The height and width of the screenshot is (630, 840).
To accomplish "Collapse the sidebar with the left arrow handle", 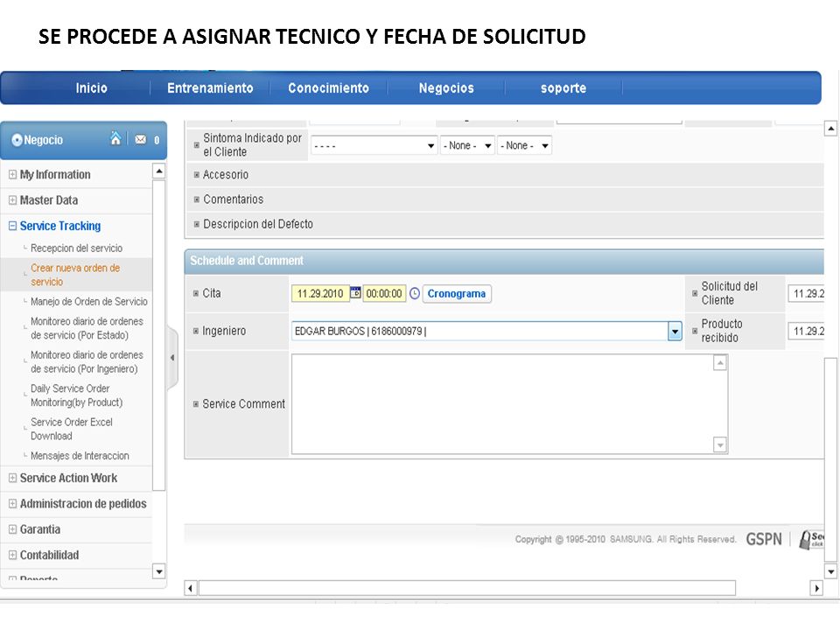I will click(172, 357).
